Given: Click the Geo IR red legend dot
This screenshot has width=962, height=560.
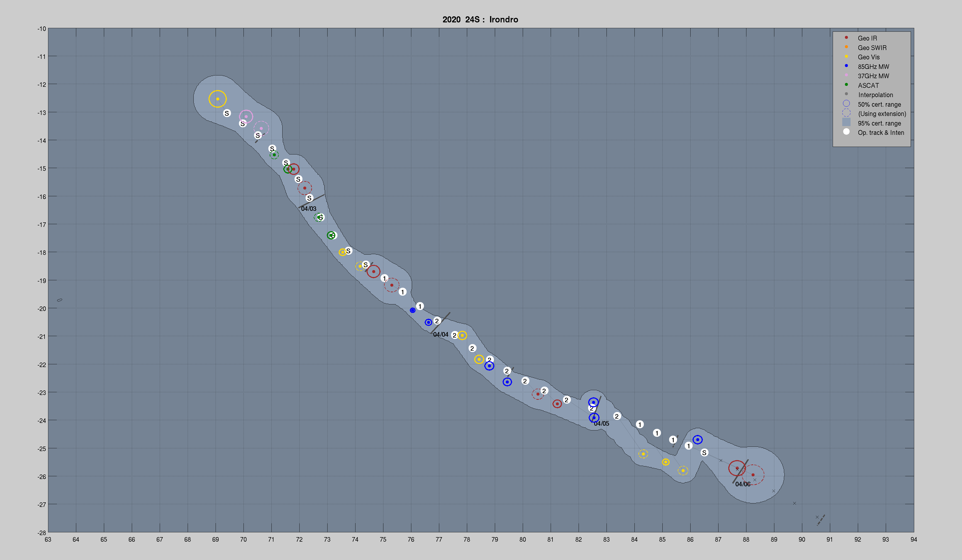Looking at the screenshot, I should pyautogui.click(x=846, y=37).
